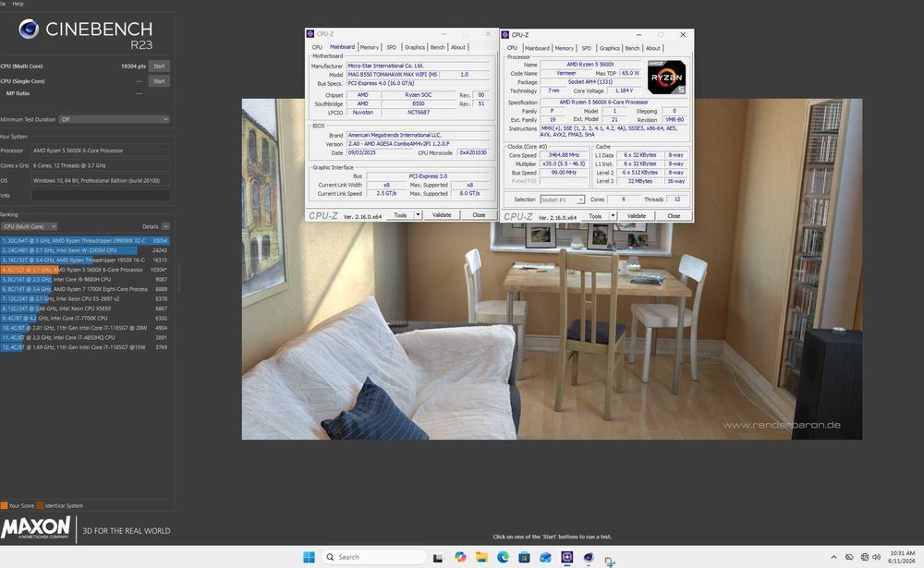Click the Maxon logo at bottom left
This screenshot has height=568, width=924.
35,527
